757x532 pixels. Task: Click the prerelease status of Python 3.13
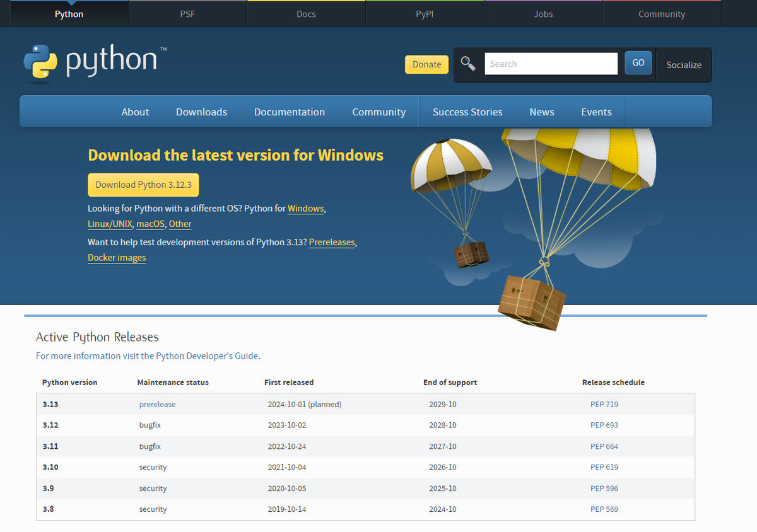(157, 404)
